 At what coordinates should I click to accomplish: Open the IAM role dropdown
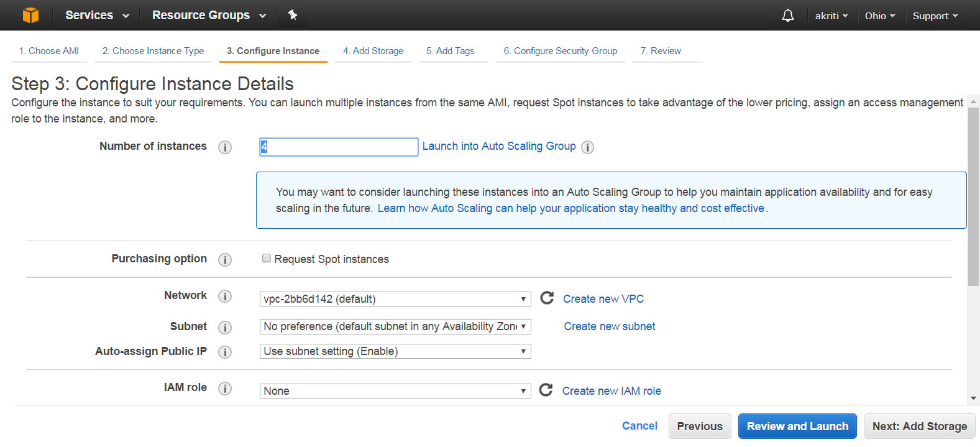[395, 391]
